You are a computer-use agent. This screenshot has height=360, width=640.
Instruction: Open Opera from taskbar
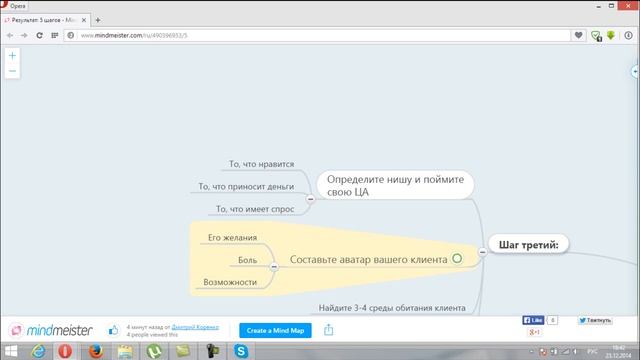(x=65, y=351)
